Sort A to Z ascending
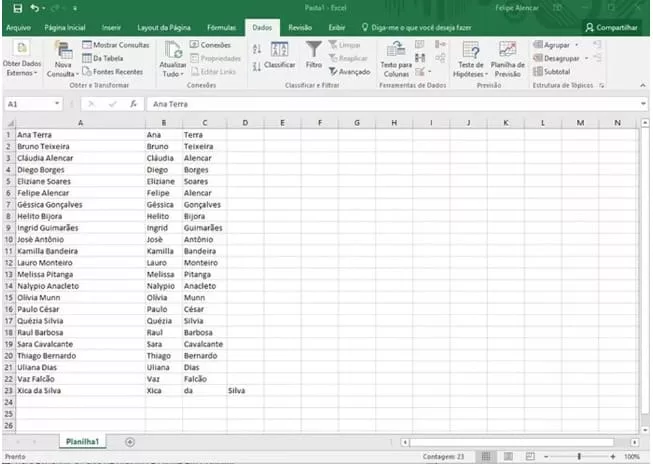This screenshot has height=465, width=653. (x=257, y=49)
